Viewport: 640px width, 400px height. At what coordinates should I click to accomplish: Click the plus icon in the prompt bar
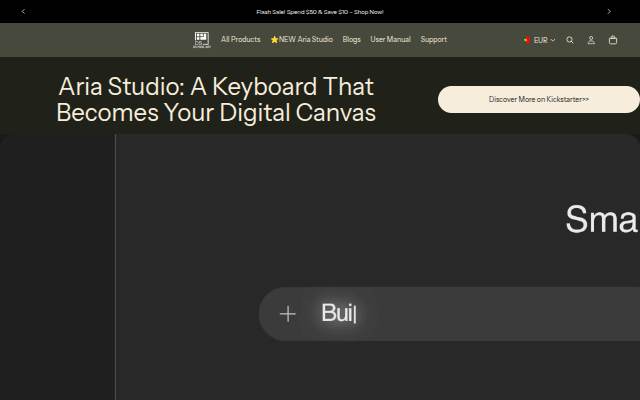click(288, 314)
